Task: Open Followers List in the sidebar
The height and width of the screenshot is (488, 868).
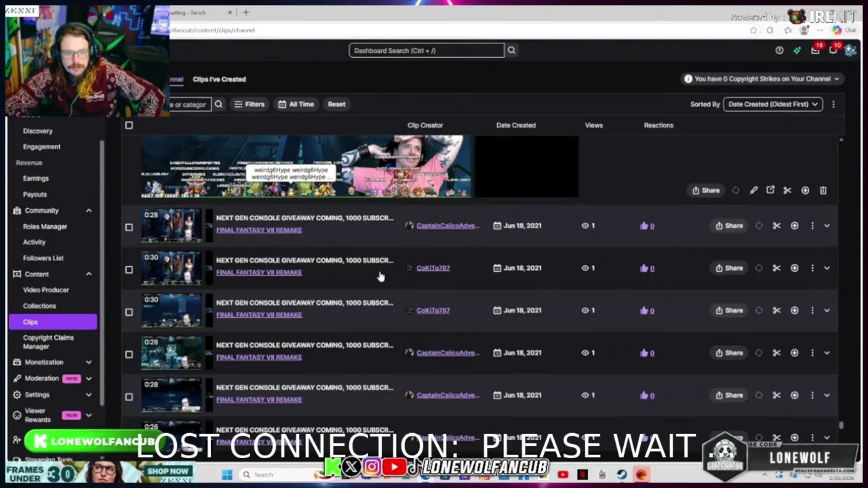Action: [x=43, y=258]
